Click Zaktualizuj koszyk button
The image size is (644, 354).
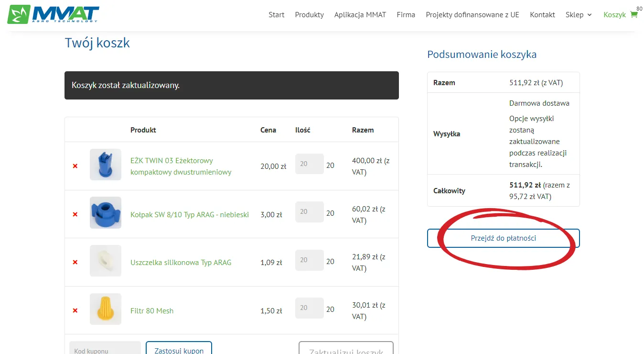pos(346,348)
